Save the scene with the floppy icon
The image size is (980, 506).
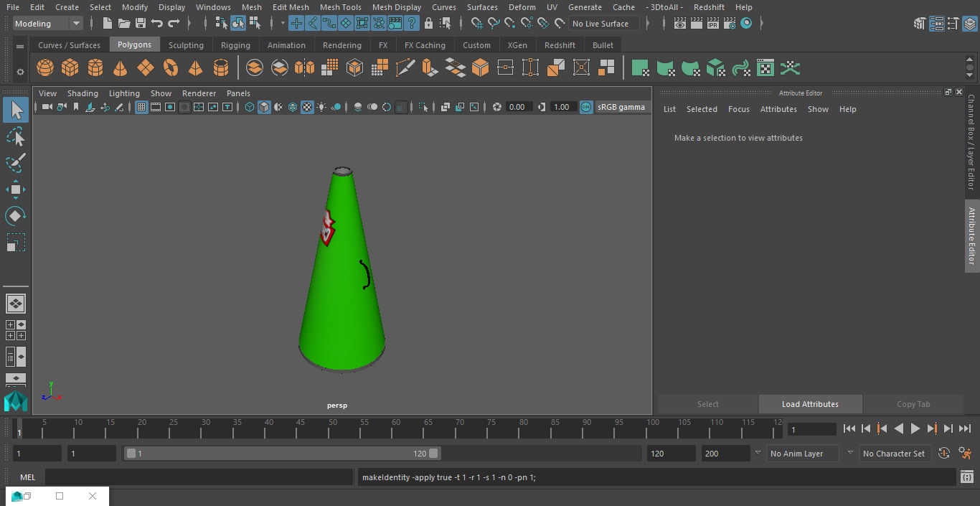[140, 24]
